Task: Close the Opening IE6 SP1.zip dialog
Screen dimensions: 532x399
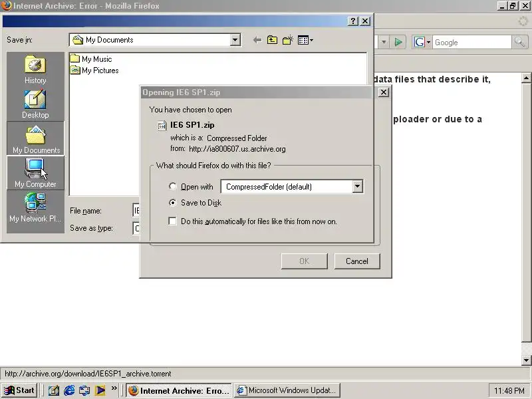Action: coord(384,92)
